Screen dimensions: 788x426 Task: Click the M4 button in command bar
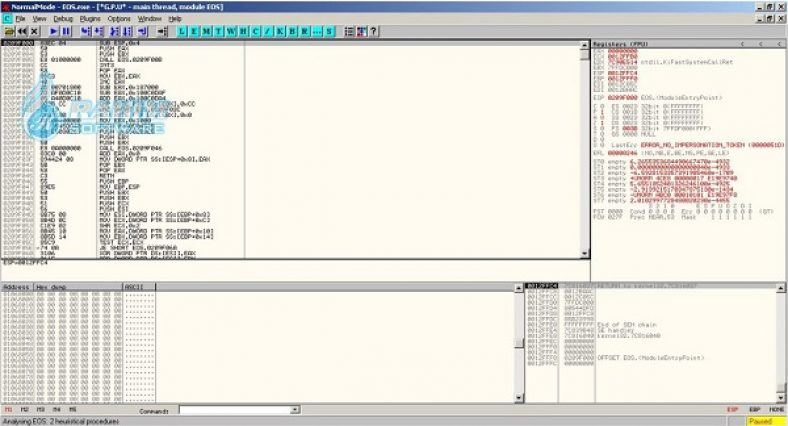56,410
